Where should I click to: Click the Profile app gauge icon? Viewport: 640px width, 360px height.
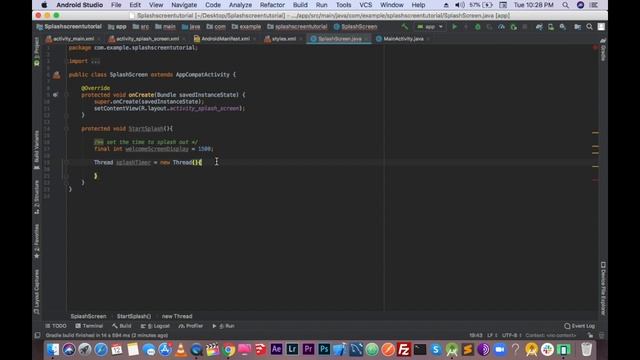pyautogui.click(x=501, y=27)
